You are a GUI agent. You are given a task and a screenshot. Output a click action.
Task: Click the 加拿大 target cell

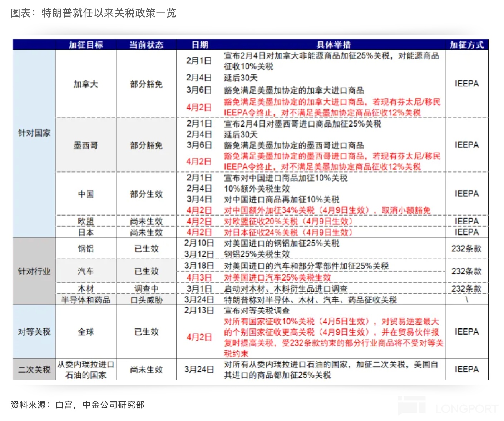[86, 84]
